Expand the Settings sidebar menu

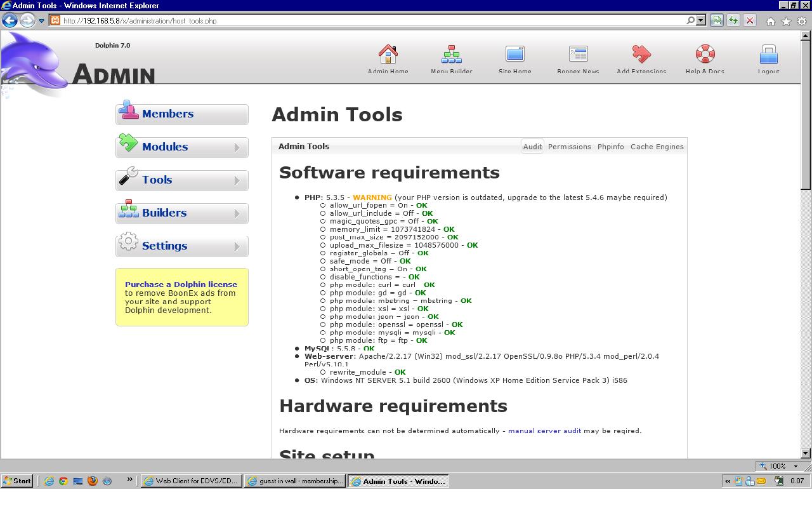(x=182, y=246)
